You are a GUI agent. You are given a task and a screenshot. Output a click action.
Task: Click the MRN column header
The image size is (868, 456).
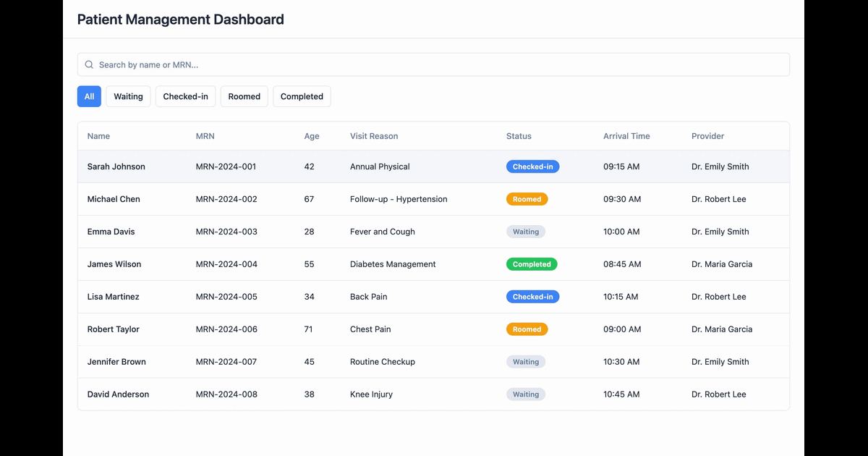(205, 136)
